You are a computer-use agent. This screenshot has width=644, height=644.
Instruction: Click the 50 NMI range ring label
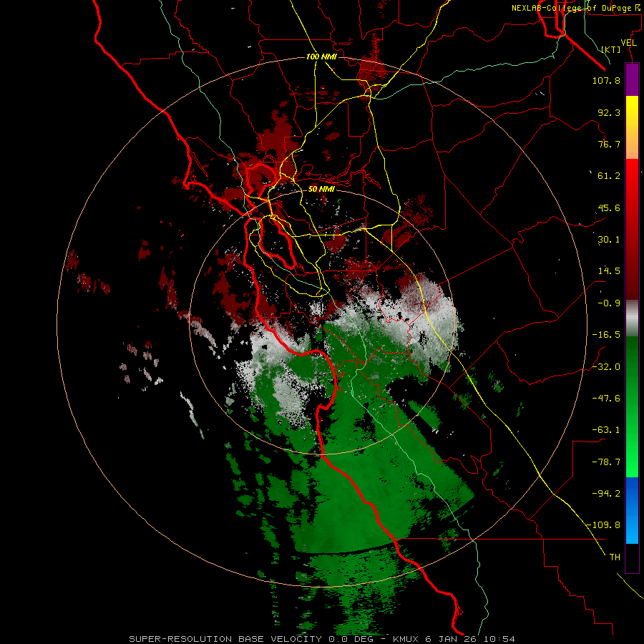click(x=321, y=189)
